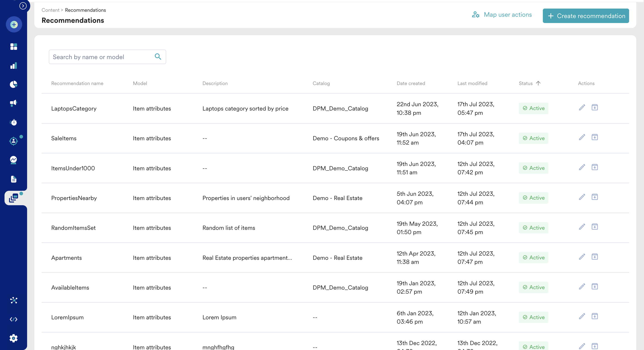Open the document page icon in the sidebar
The image size is (644, 350).
point(14,179)
